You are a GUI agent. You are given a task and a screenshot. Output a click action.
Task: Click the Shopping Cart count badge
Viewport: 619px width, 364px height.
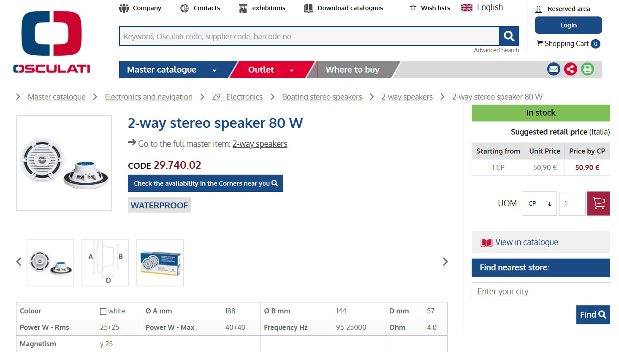point(596,44)
